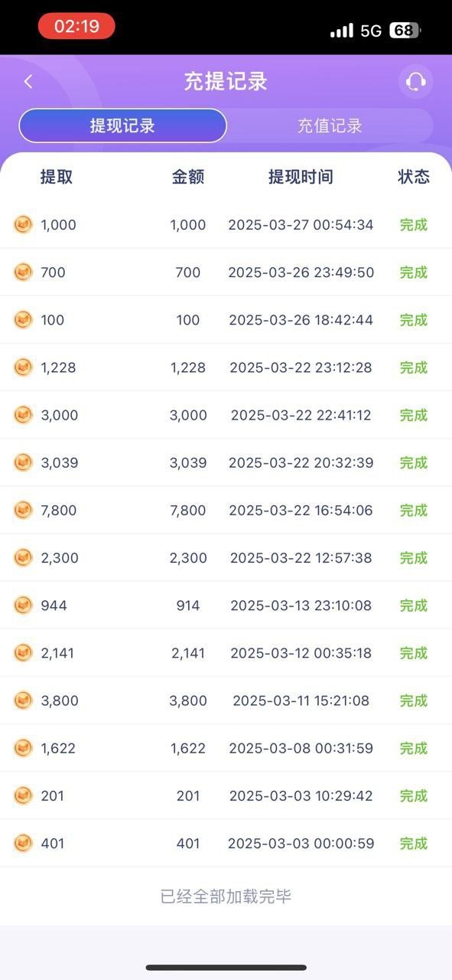Image resolution: width=452 pixels, height=980 pixels.
Task: Open the 2025-03-22 23:12:28 withdrawal record
Action: pos(226,367)
